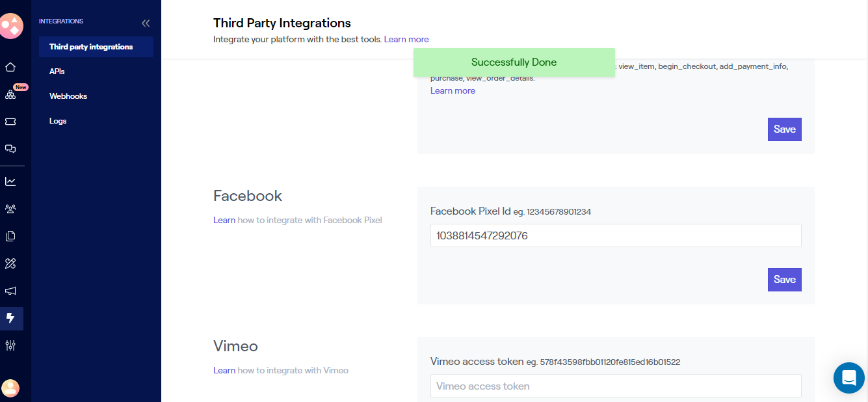Screen dimensions: 868x402
Task: Click the Learn link for Vimeo integration
Action: [x=224, y=370]
